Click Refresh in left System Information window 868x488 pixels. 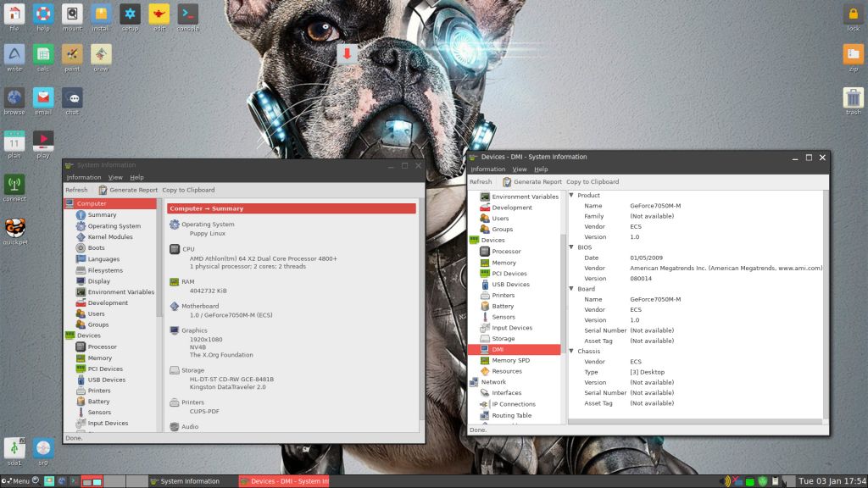pos(76,191)
